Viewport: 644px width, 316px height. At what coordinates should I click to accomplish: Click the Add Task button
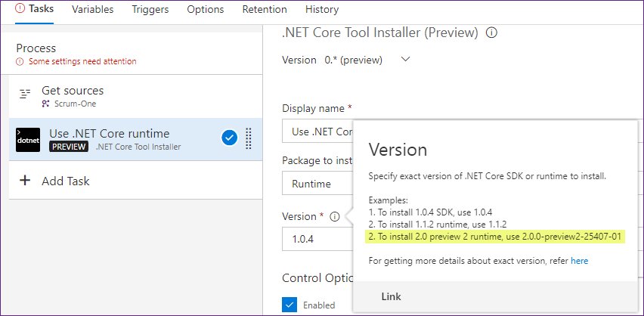pos(135,181)
